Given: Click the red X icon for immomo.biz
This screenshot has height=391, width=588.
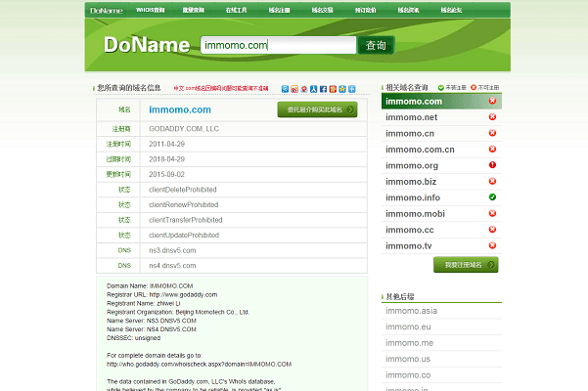Looking at the screenshot, I should click(492, 181).
